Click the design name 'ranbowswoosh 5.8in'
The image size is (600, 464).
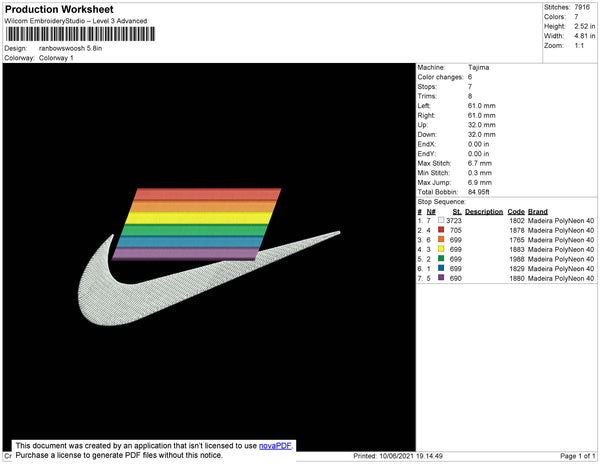(70, 48)
